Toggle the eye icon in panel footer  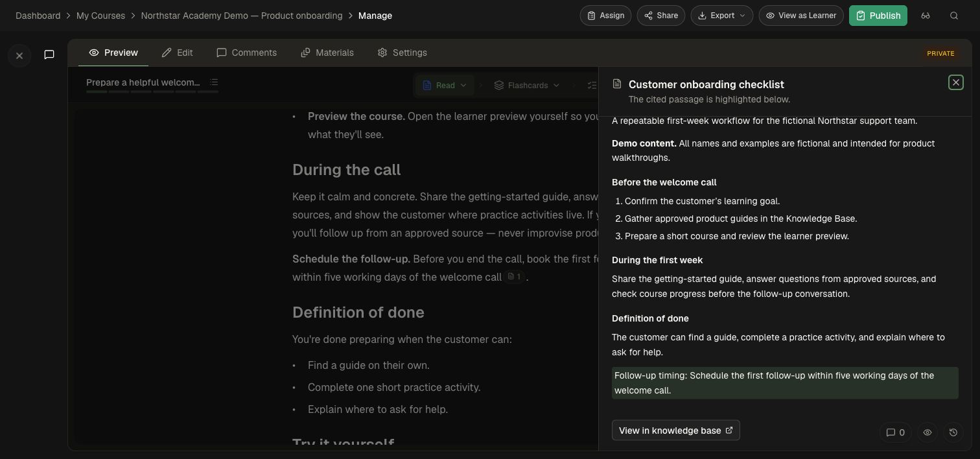[927, 432]
